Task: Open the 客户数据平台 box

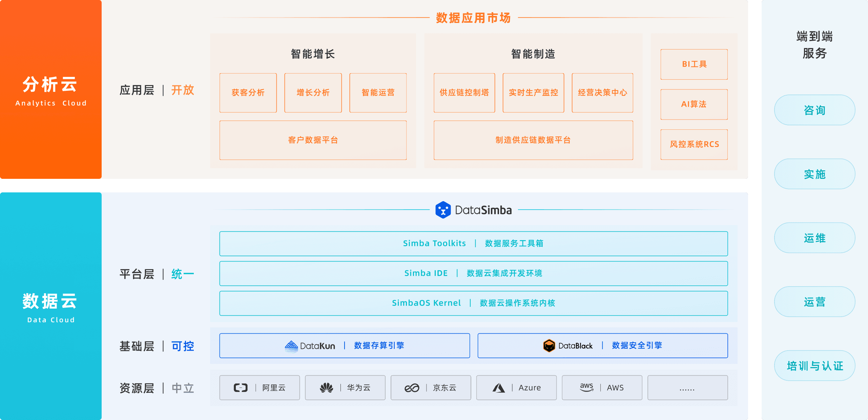Action: click(x=313, y=140)
